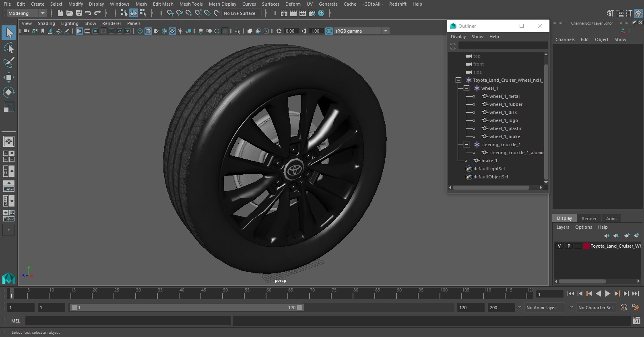The image size is (644, 337).
Task: Step forward one frame
Action: tap(626, 294)
